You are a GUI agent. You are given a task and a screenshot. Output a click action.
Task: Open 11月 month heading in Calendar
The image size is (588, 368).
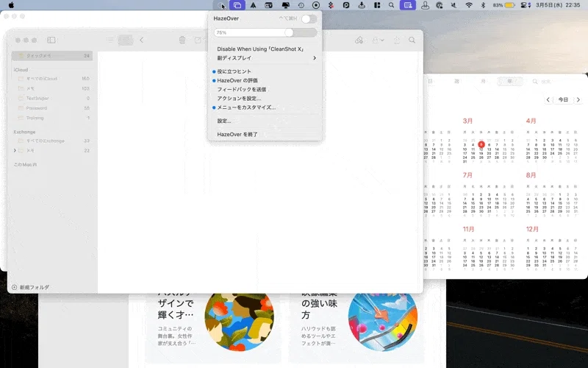coord(469,229)
